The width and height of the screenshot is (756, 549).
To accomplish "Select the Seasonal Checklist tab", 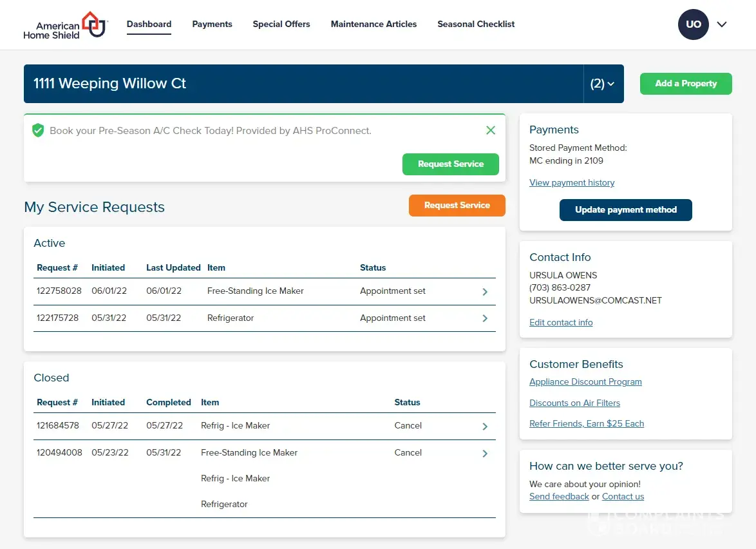I will [x=476, y=24].
